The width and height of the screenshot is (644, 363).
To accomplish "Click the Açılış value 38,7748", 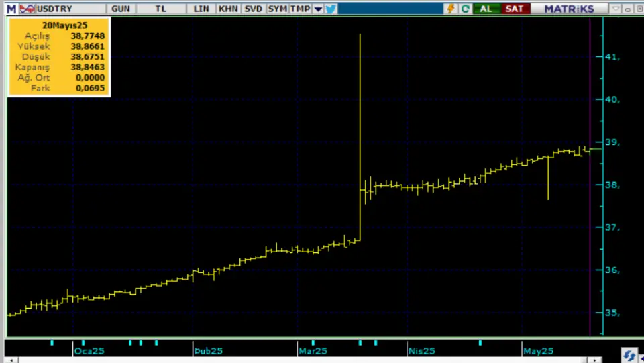I will click(x=88, y=36).
